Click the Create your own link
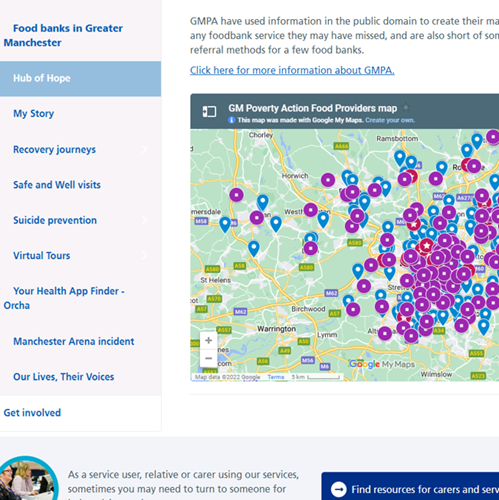The image size is (499, 500). 390,120
